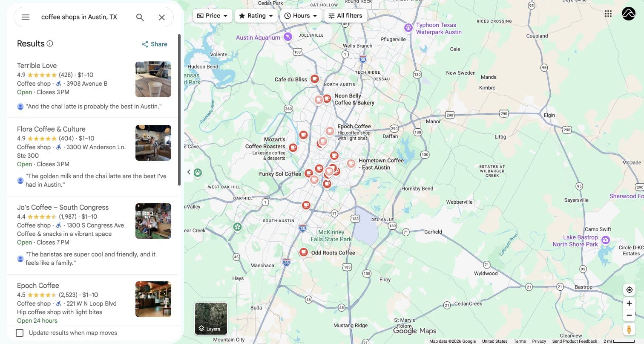The width and height of the screenshot is (644, 344).
Task: Open Jo's Coffee – South Congress result
Action: click(92, 235)
